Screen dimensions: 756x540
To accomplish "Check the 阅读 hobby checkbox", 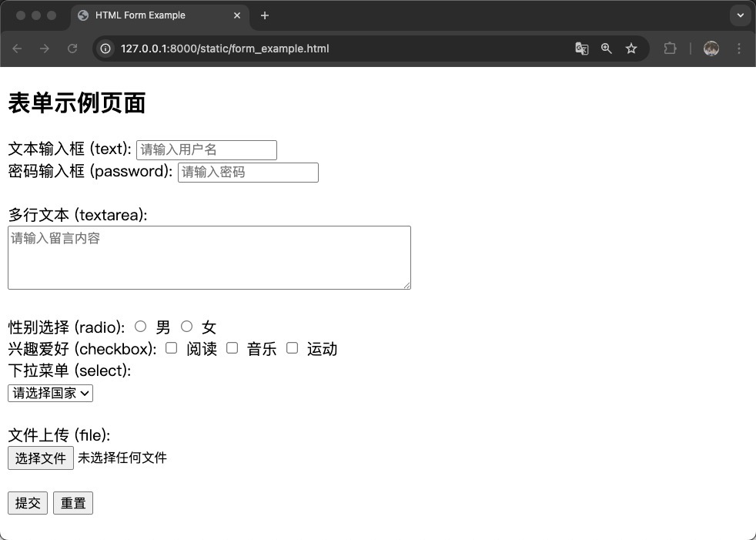I will (x=171, y=347).
